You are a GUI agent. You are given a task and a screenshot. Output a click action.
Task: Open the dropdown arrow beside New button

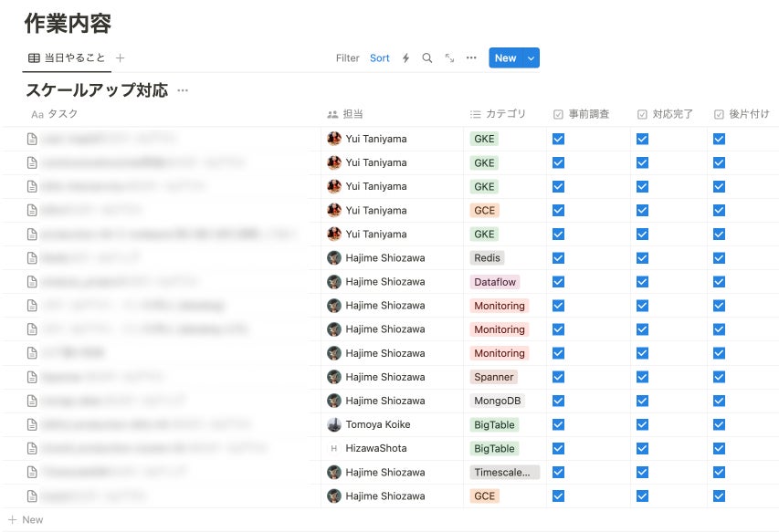click(x=532, y=58)
